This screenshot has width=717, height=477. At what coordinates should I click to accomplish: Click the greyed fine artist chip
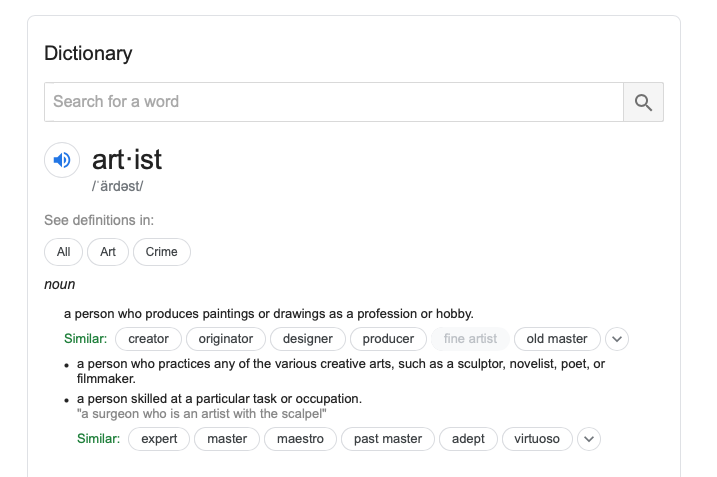pyautogui.click(x=470, y=339)
